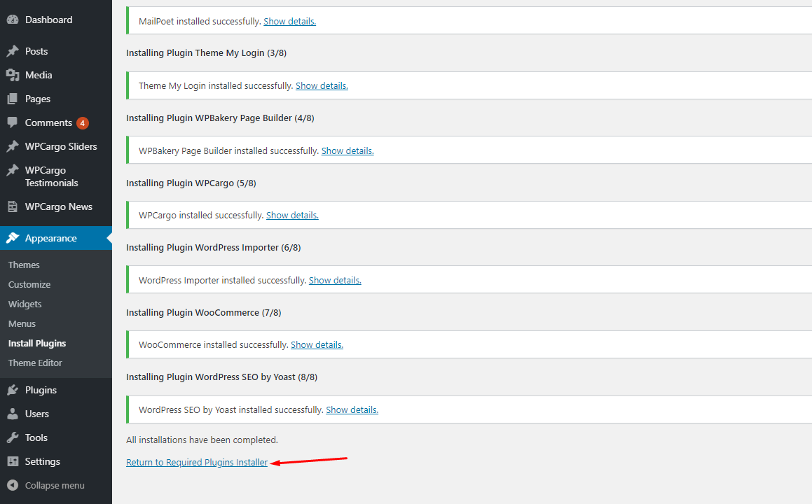Image resolution: width=812 pixels, height=504 pixels.
Task: Open the Widgets submenu item
Action: click(25, 304)
